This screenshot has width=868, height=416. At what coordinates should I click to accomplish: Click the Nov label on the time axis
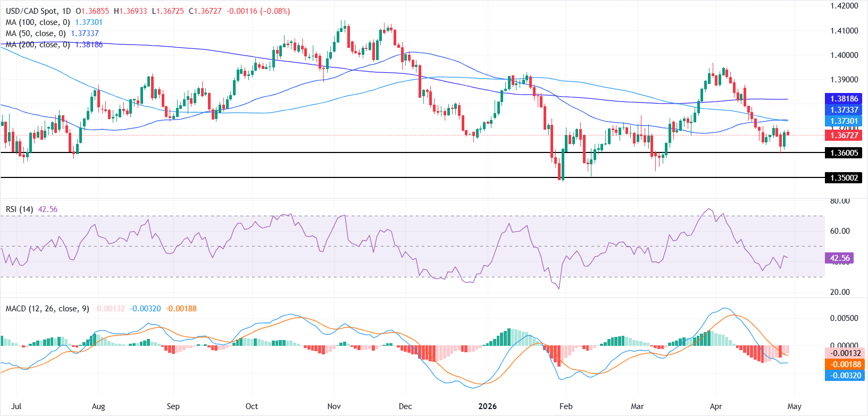[334, 406]
